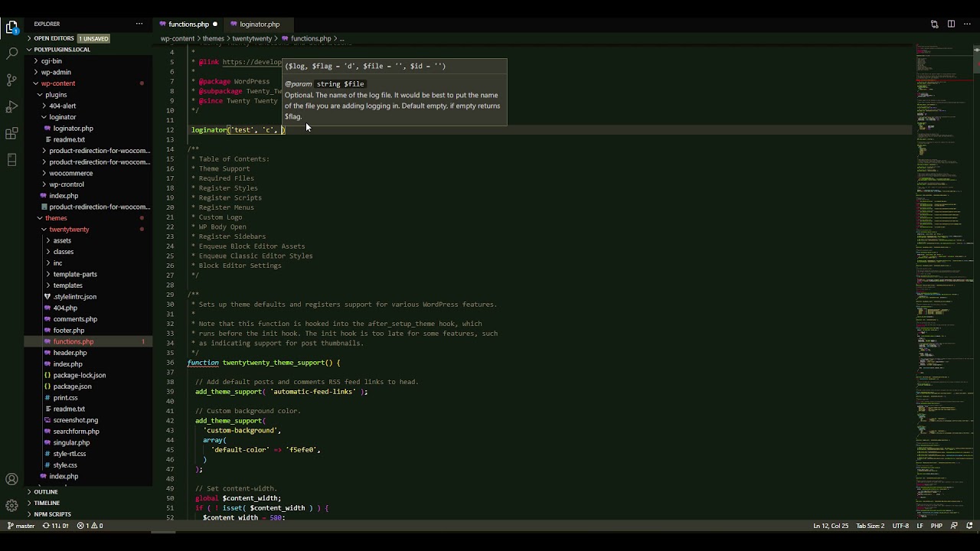This screenshot has height=551, width=980.
Task: Split the editor to the right
Action: tap(951, 24)
